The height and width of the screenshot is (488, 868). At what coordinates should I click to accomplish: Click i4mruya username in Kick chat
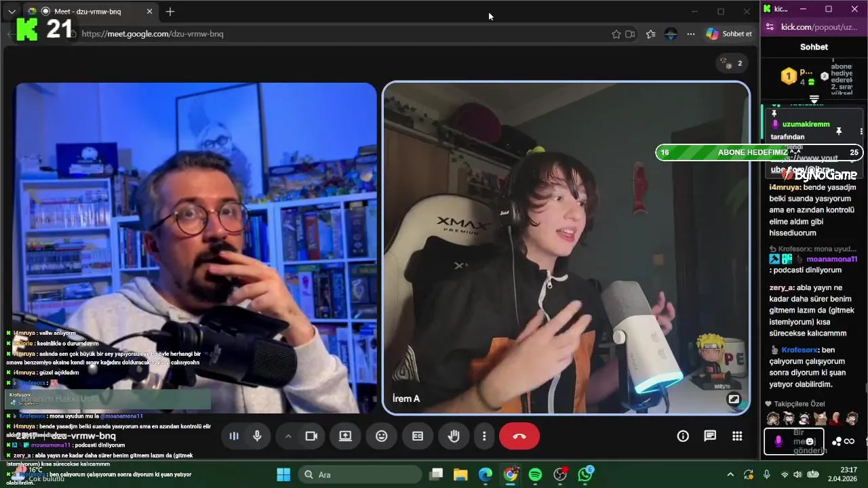pos(785,186)
